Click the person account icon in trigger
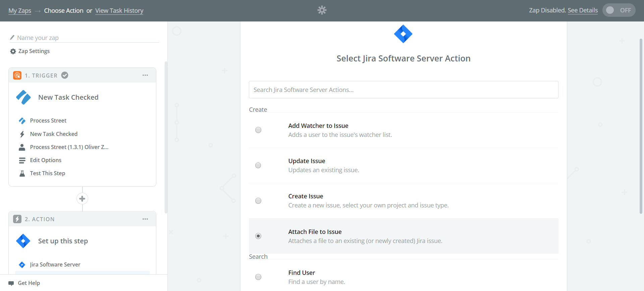 22,147
